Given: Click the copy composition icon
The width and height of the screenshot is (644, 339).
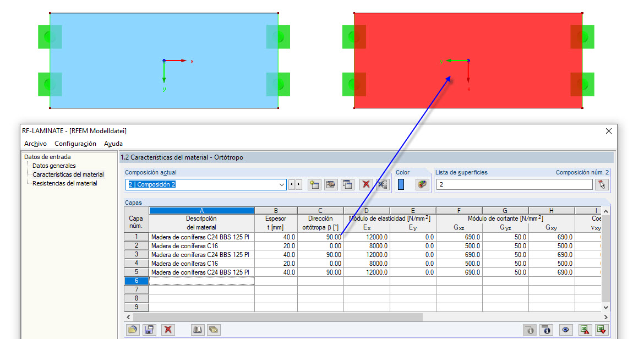Looking at the screenshot, I should pyautogui.click(x=347, y=185).
